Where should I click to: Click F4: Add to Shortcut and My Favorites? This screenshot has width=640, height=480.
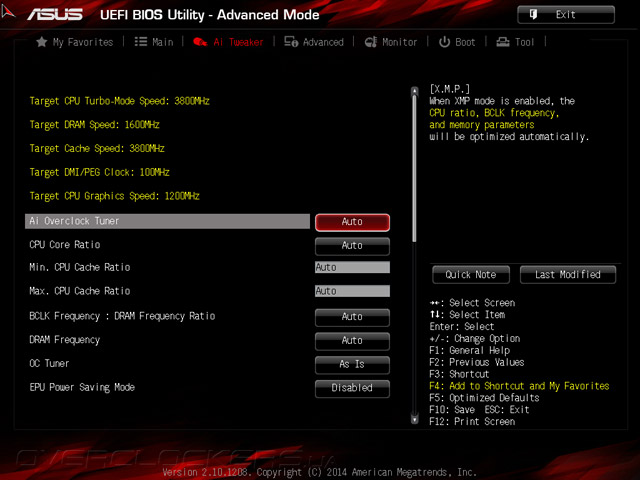(x=519, y=386)
